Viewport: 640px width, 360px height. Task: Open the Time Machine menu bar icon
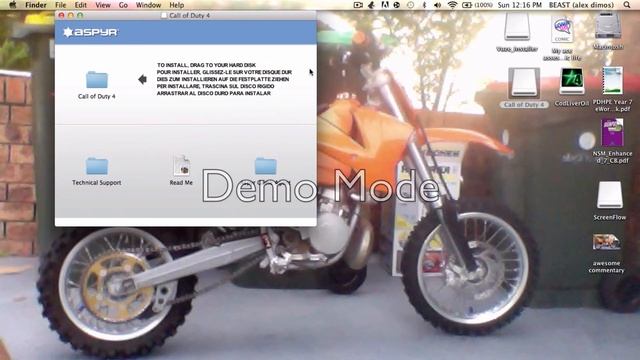[x=410, y=5]
